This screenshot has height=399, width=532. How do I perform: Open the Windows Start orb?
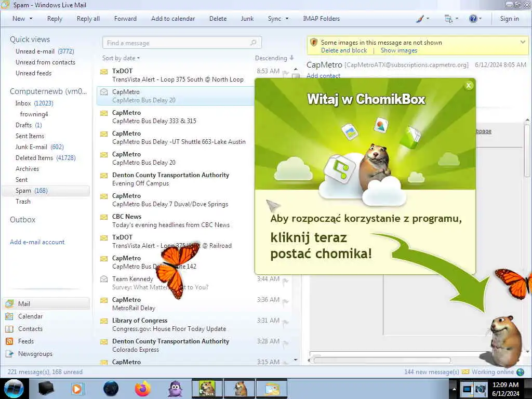pyautogui.click(x=14, y=389)
